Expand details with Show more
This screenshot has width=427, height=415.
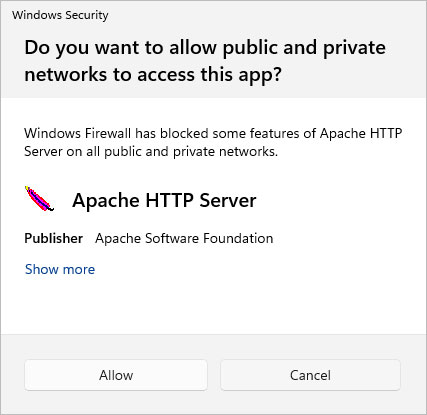pos(60,269)
